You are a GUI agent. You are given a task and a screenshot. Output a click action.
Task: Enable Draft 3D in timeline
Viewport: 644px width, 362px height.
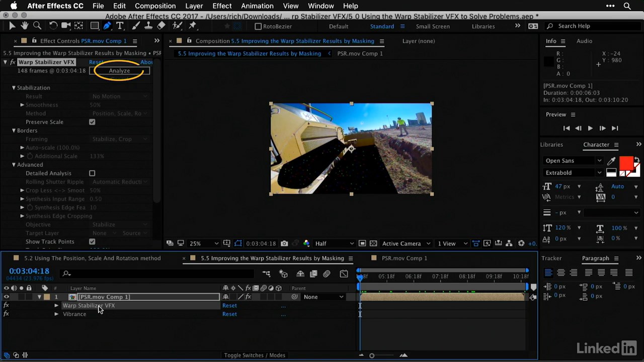284,274
